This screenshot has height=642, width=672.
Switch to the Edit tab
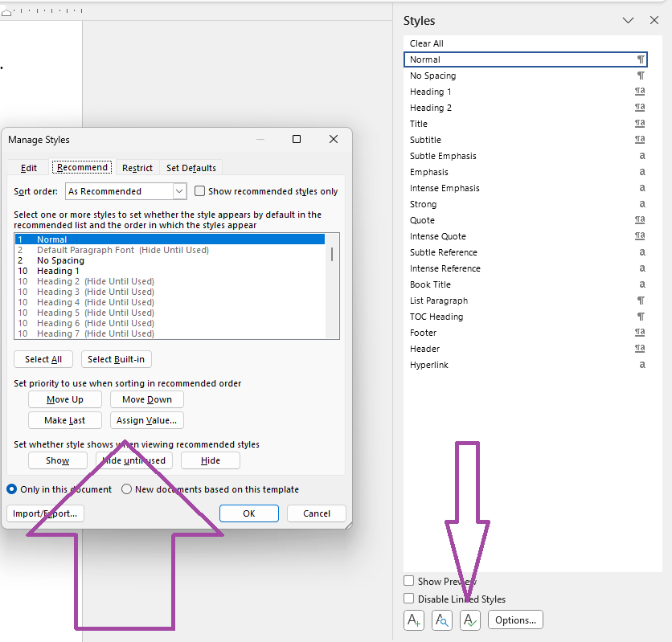pos(28,167)
